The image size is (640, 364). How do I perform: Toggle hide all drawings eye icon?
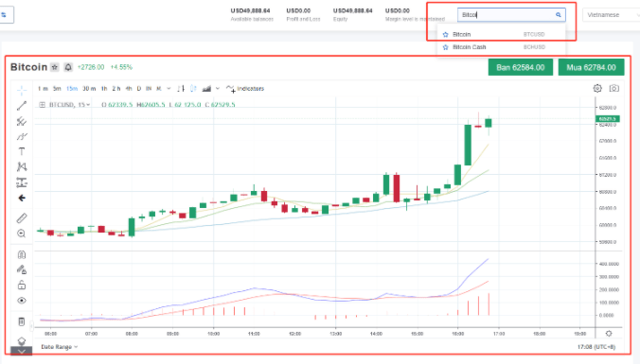(x=22, y=301)
